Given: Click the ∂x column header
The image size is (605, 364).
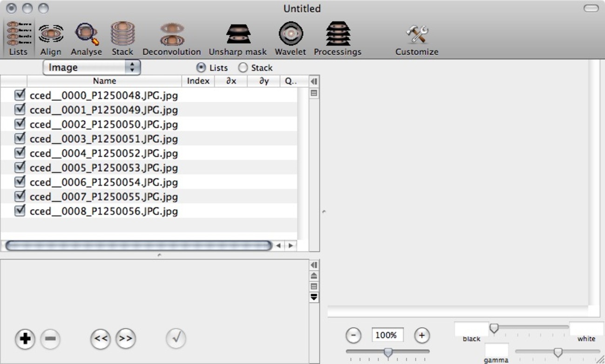Looking at the screenshot, I should (x=231, y=81).
